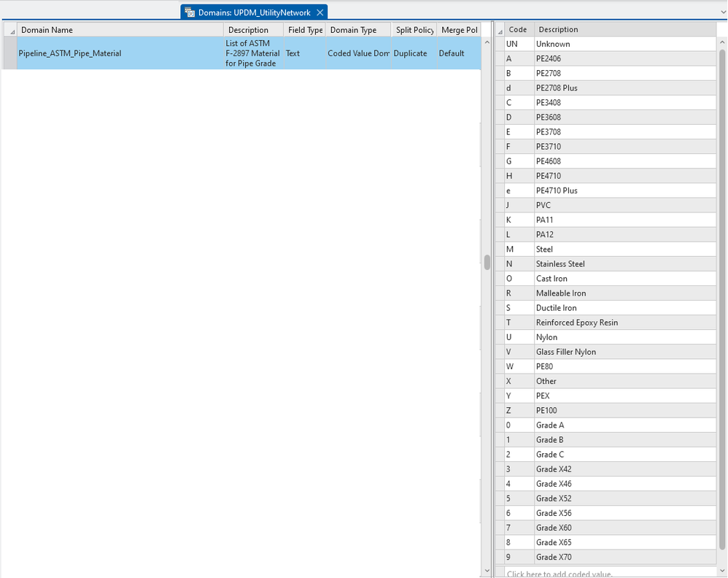Select the Glass Filler Nylon cell
The image size is (728, 578).
coord(625,352)
